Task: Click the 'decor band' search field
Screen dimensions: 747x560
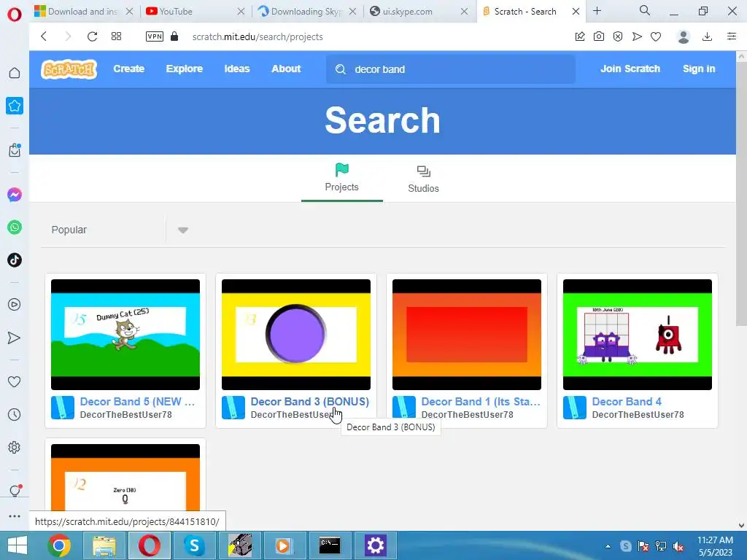Action: click(x=451, y=69)
